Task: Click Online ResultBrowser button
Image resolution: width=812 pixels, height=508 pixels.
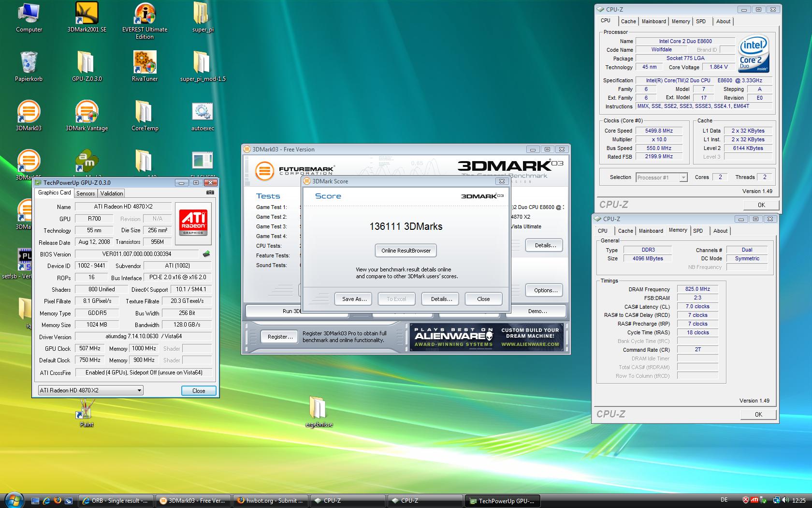Action: [x=406, y=251]
